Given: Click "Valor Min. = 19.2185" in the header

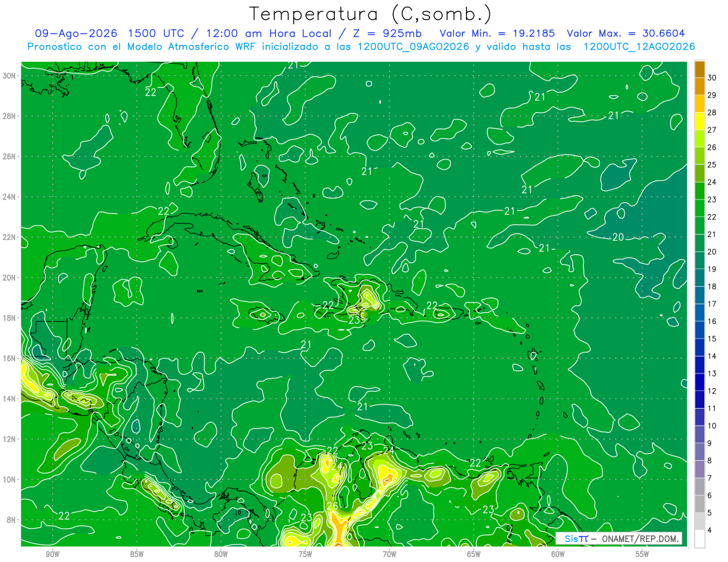Looking at the screenshot, I should coord(498,33).
